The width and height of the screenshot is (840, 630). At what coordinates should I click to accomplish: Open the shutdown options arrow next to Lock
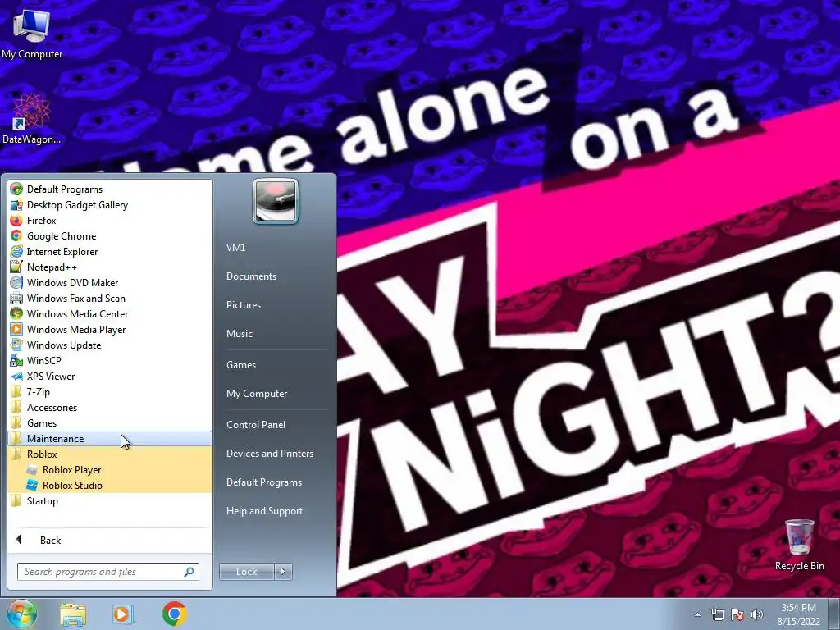(x=283, y=572)
